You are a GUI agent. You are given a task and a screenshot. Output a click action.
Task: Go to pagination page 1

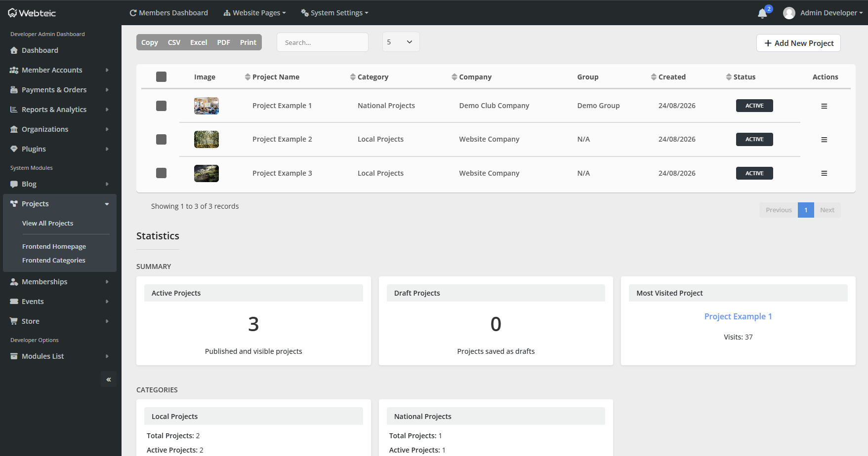click(x=806, y=210)
